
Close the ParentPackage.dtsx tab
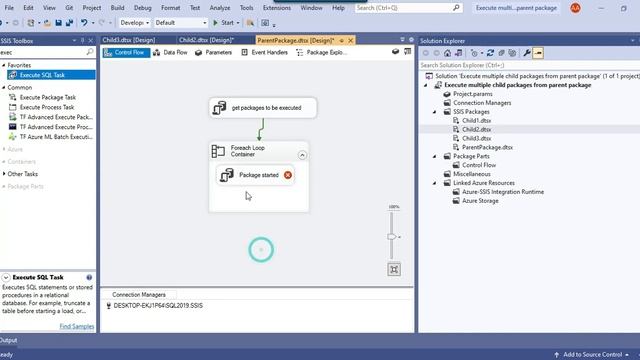pyautogui.click(x=351, y=40)
